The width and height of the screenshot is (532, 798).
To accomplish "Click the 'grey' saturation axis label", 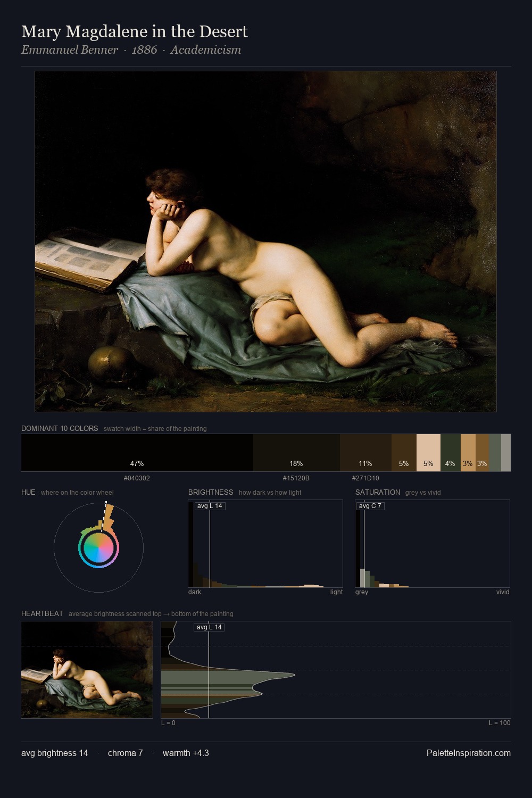I will [x=362, y=592].
